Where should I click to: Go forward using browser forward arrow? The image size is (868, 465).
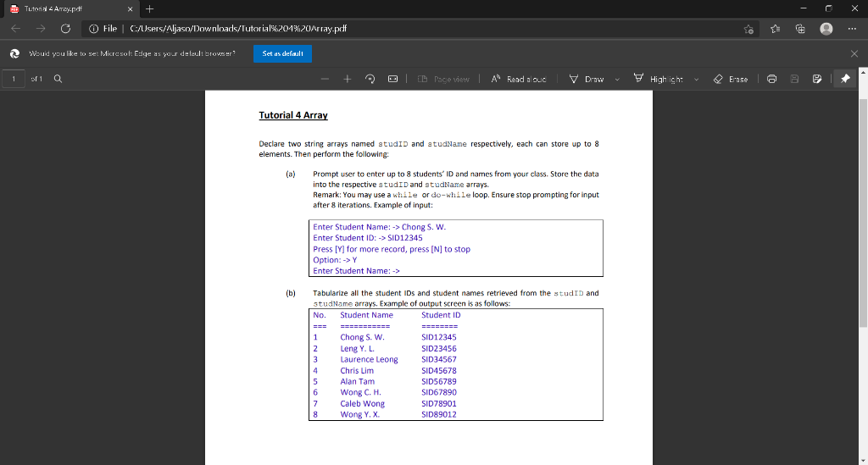point(41,29)
